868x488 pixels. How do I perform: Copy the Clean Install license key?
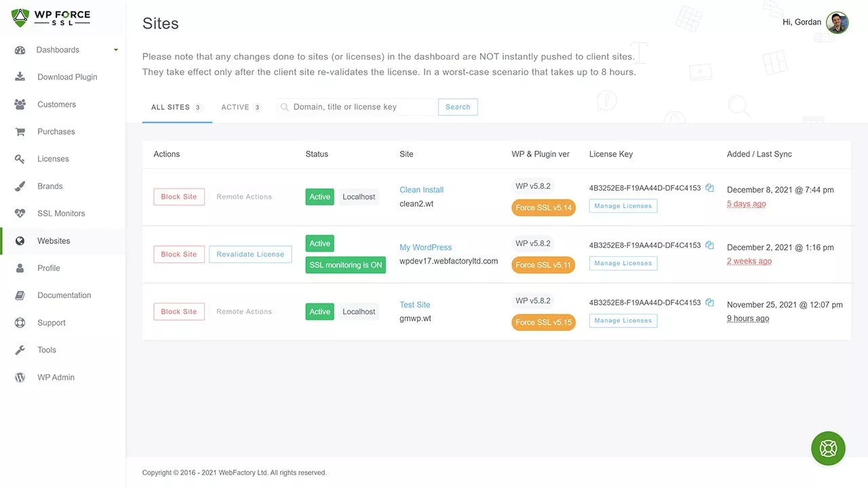click(709, 188)
